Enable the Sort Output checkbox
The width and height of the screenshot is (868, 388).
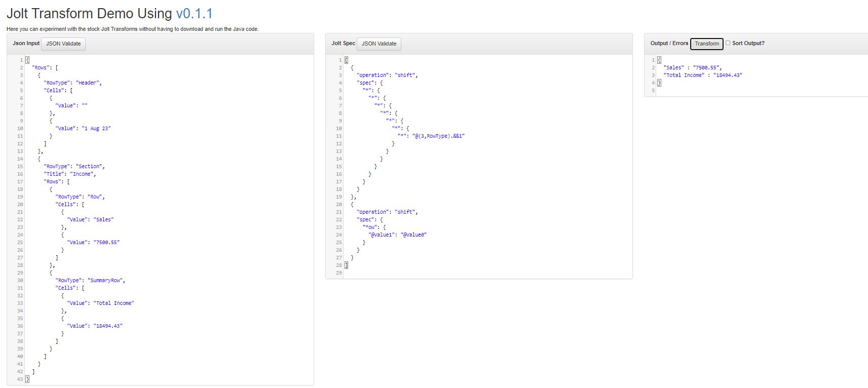click(728, 43)
